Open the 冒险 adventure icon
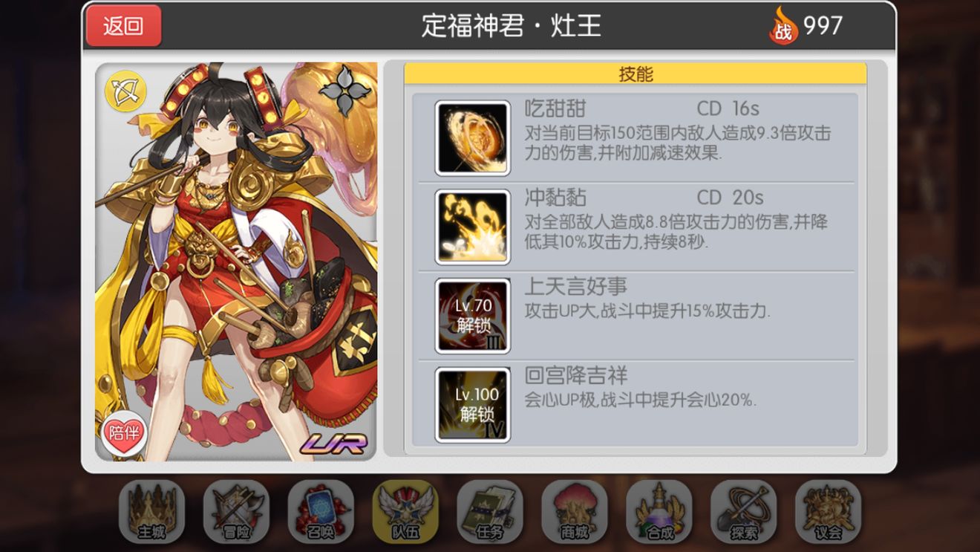 tap(236, 511)
